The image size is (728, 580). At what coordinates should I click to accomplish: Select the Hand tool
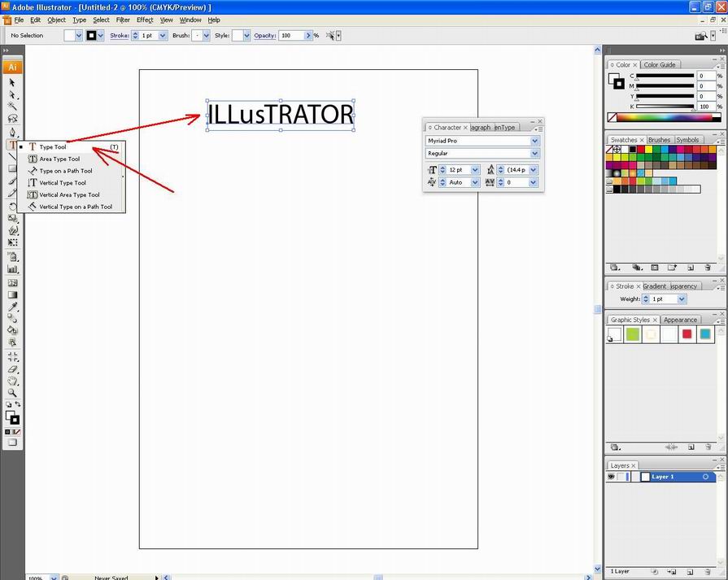[12, 382]
